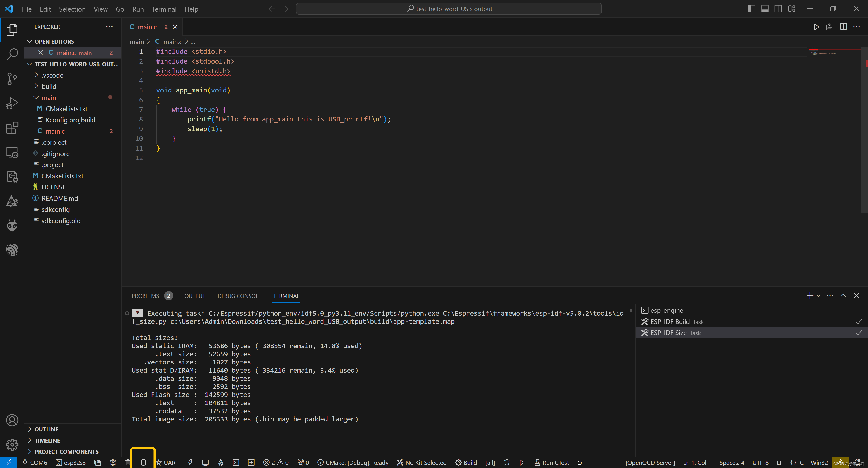This screenshot has height=468, width=868.
Task: Click the CMake launch play icon in status bar
Action: pos(522,463)
